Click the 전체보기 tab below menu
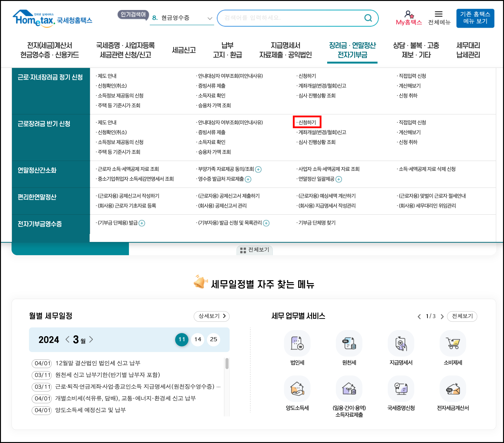Viewport: 504px width, 443px height. pos(255,250)
